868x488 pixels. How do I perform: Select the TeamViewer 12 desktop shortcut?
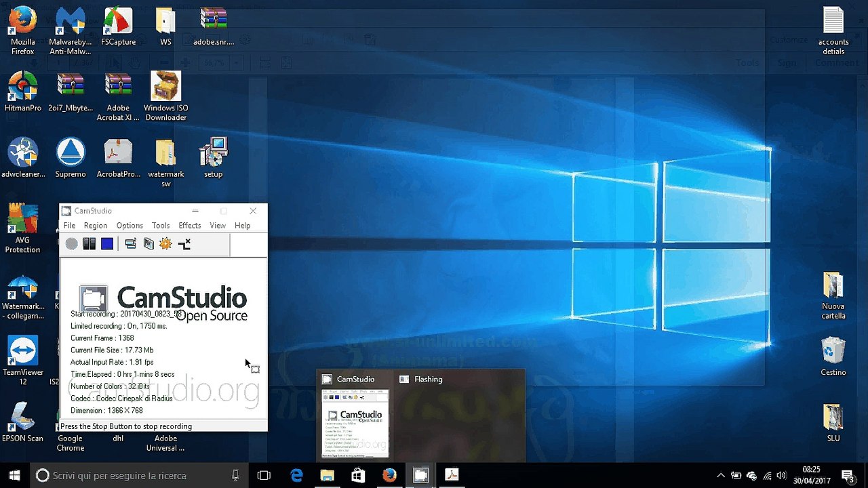[x=23, y=361]
